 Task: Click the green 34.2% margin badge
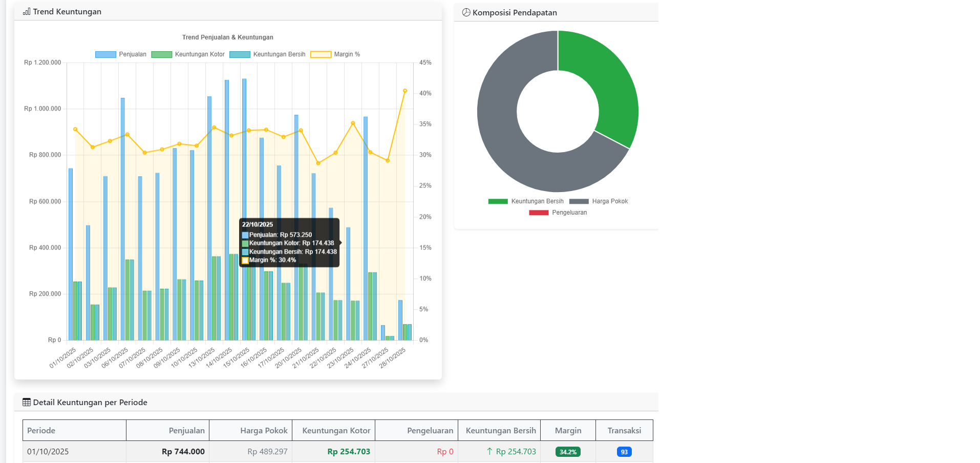[x=568, y=452]
